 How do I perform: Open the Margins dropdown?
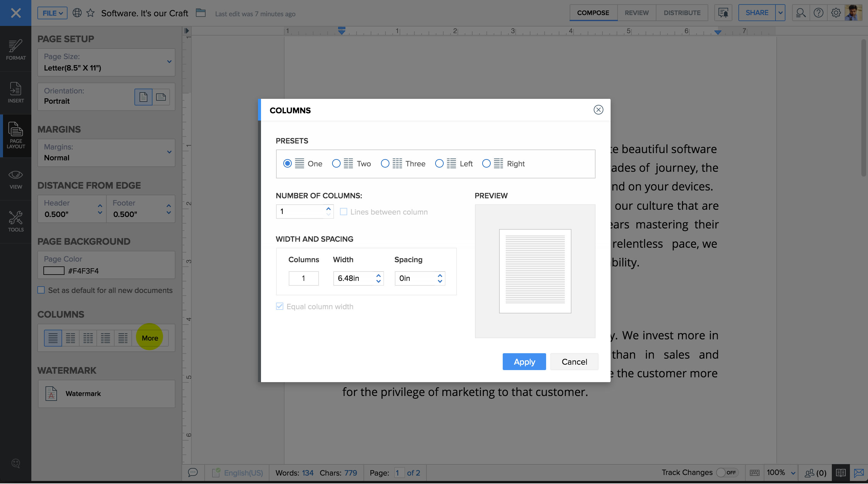169,152
